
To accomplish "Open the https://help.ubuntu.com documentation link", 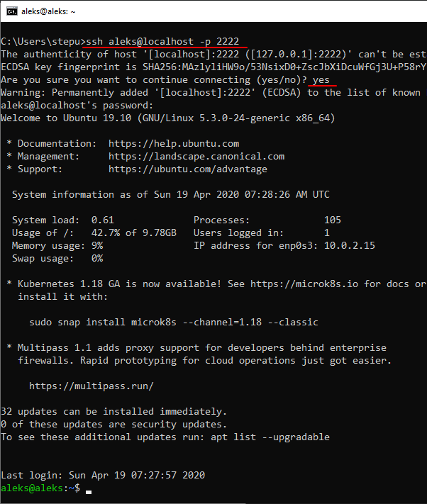I will [x=174, y=143].
